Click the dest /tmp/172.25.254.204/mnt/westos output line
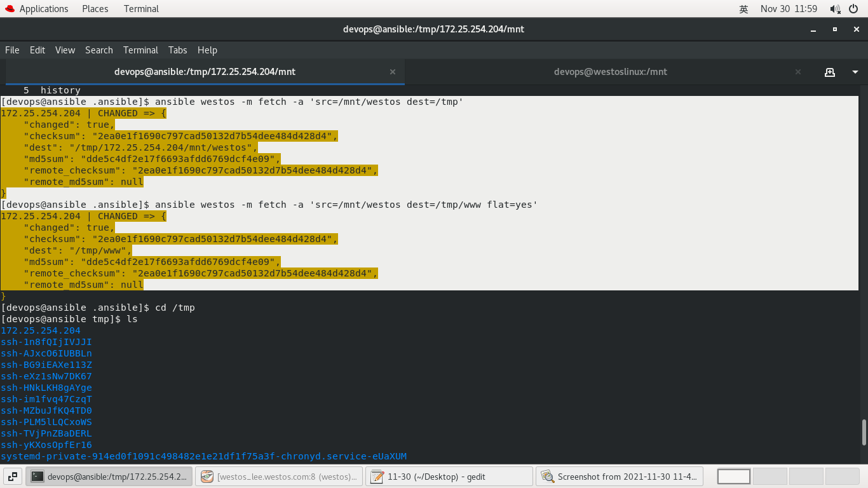 (x=140, y=147)
